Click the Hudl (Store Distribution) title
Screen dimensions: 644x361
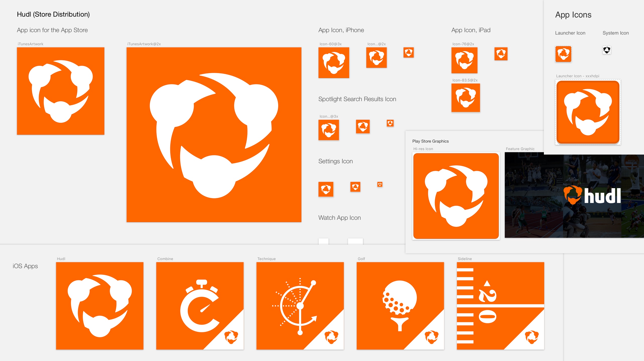[x=53, y=14]
